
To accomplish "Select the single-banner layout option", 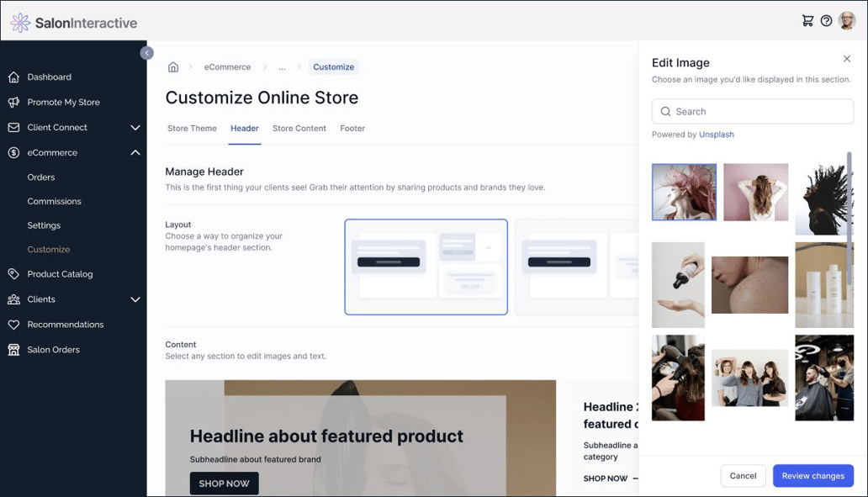I will tap(576, 267).
